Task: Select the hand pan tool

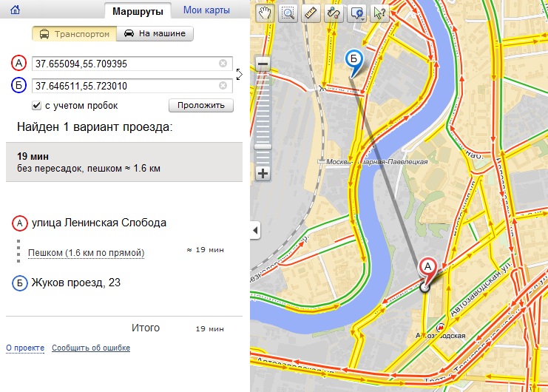Action: [x=265, y=13]
